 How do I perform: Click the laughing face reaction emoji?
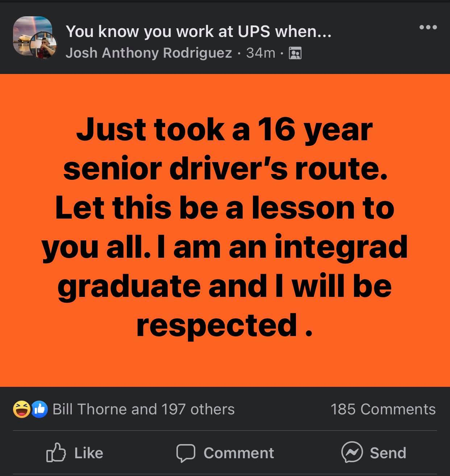21,409
